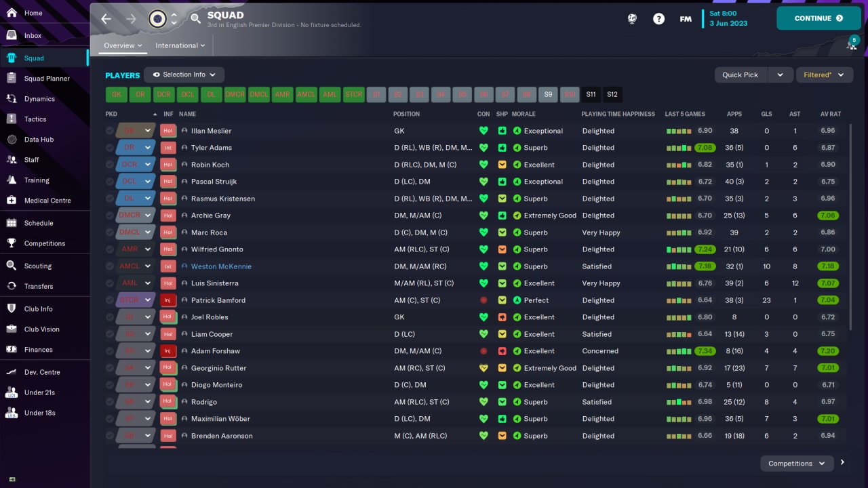Open notifications icon with badge 5
This screenshot has height=488, width=868.
click(x=852, y=43)
